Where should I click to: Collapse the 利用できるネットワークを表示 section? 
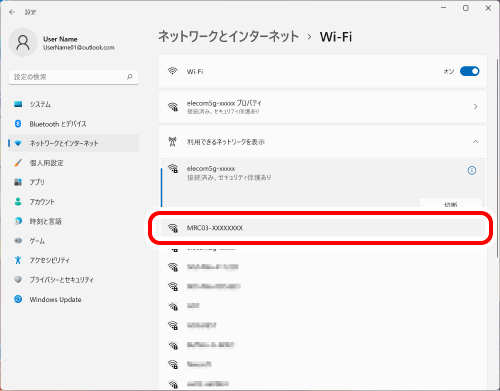pyautogui.click(x=475, y=142)
